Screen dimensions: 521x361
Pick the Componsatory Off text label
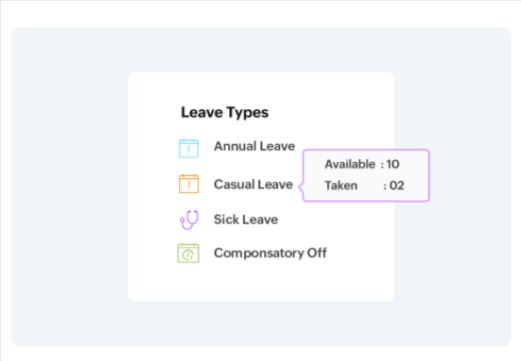[x=270, y=253]
